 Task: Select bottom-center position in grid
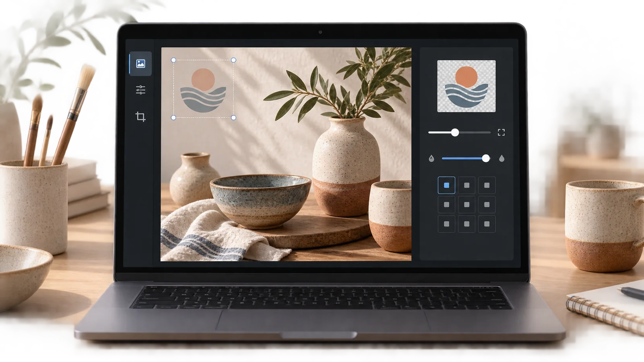[466, 224]
